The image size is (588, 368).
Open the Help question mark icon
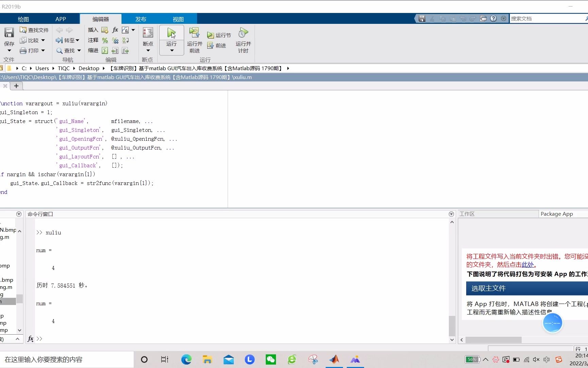tap(493, 19)
